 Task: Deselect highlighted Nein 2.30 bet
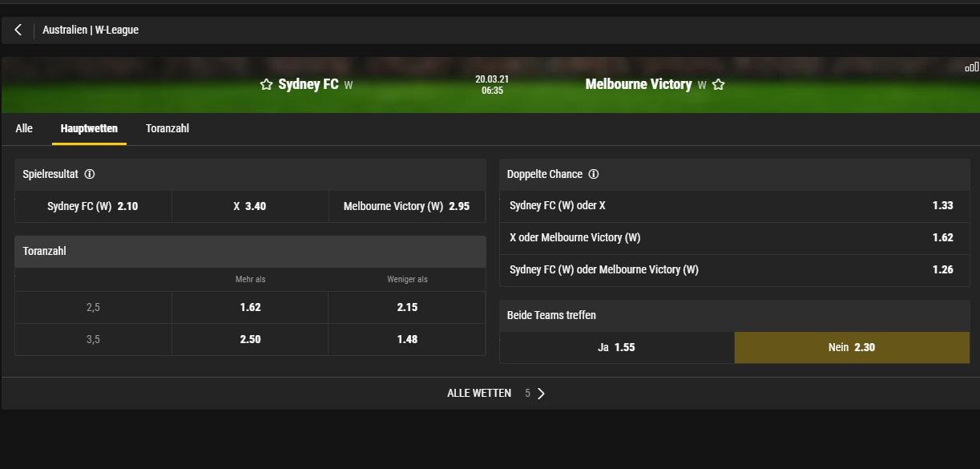tap(852, 348)
